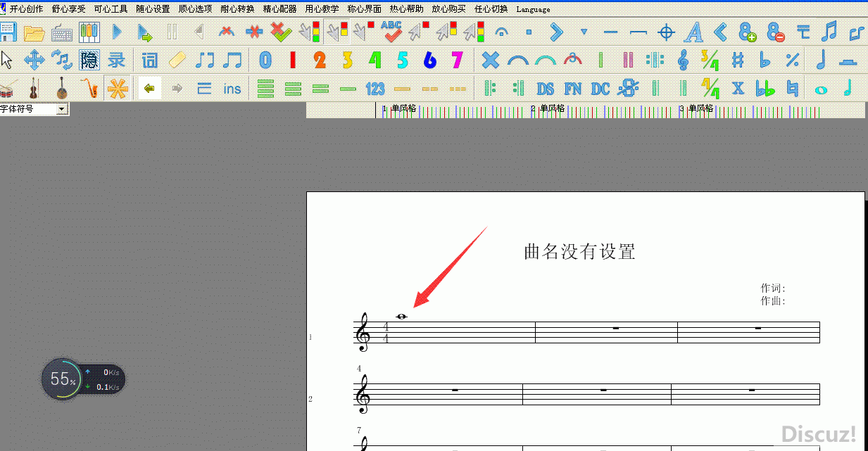The image size is (868, 451).
Task: Open the 字体符号 dropdown list
Action: (62, 109)
